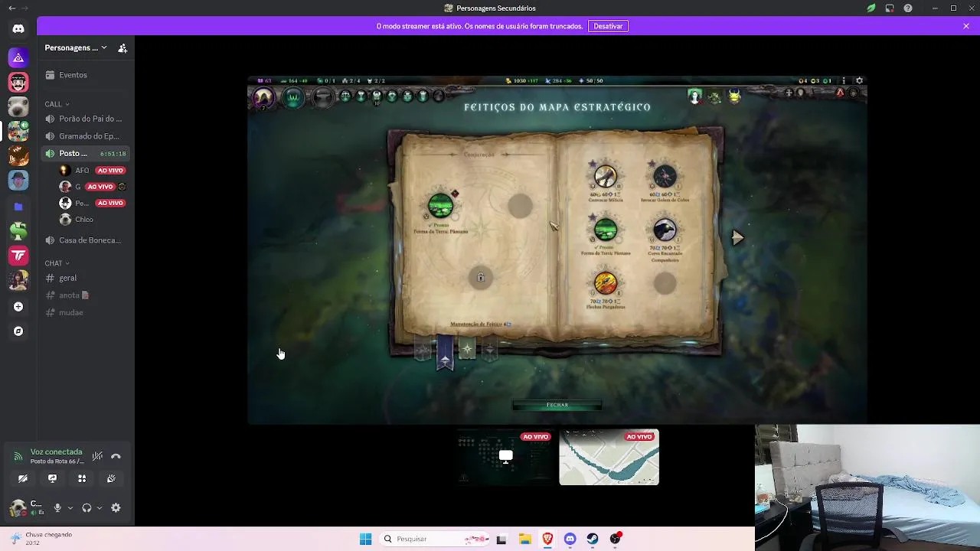This screenshot has width=980, height=551.
Task: Click the Voz conectada status text
Action: click(56, 452)
